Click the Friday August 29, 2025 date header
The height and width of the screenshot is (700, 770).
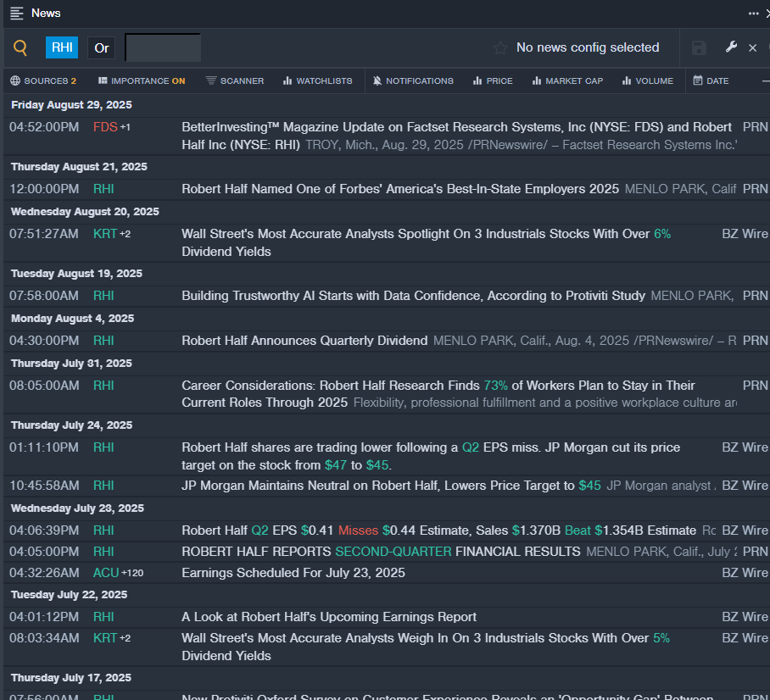click(x=72, y=105)
